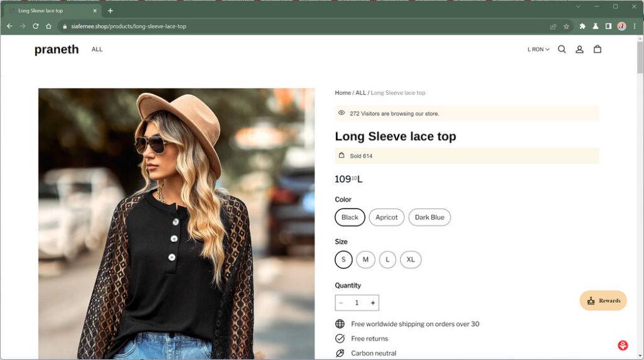Click the checkmark icon beside Free returns
This screenshot has height=360, width=644.
click(340, 338)
